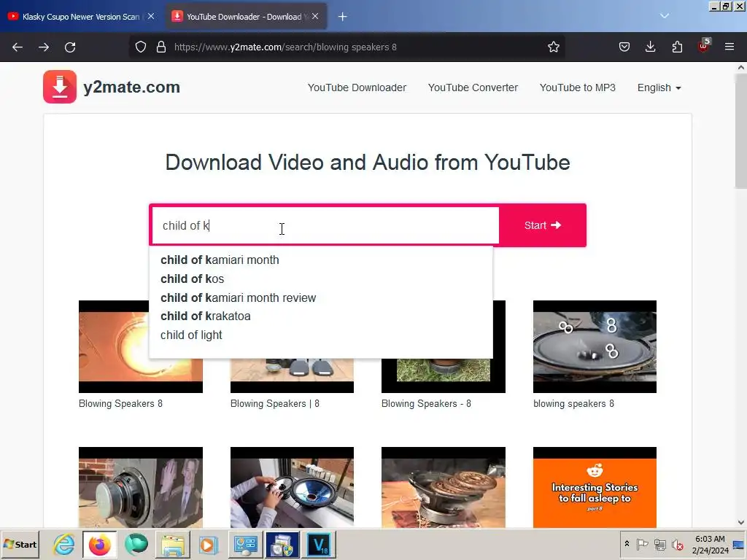Click the scrollbar down arrow

pos(741,522)
